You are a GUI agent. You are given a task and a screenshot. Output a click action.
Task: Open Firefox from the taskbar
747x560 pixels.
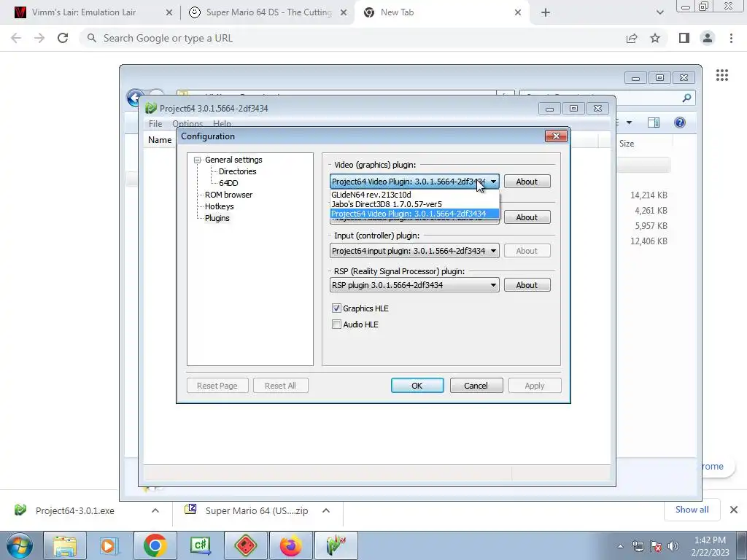point(290,545)
